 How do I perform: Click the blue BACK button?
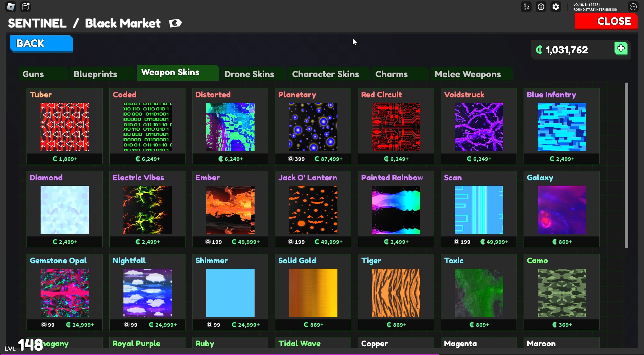coord(42,44)
